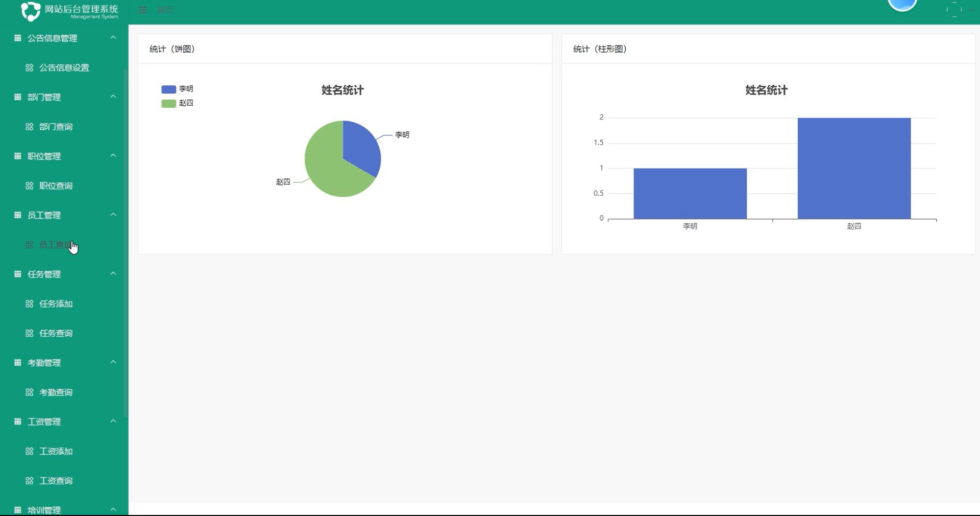Click the blue 李明 pie slice
The height and width of the screenshot is (516, 980).
(x=361, y=148)
